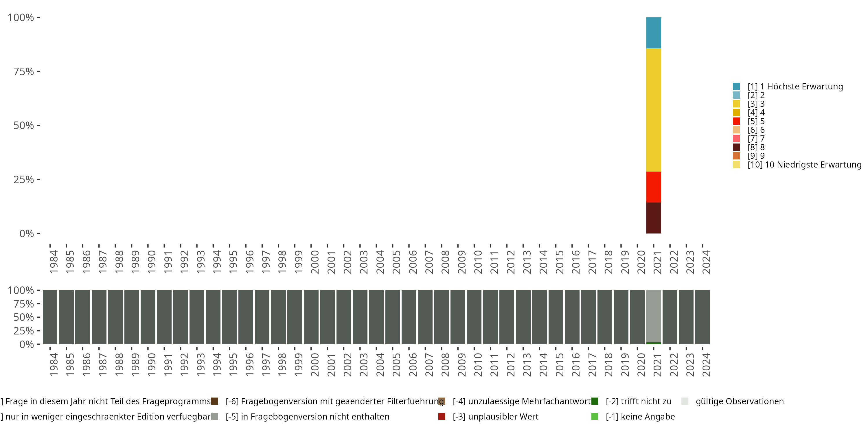Click the '[10] 10 Niedrigste Erwartung' legend label
The image size is (868, 434).
point(804,165)
